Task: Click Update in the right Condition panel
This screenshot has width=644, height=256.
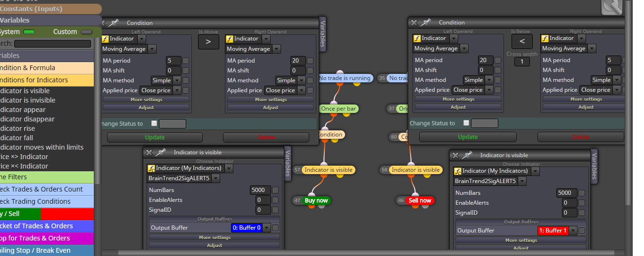Action: click(468, 137)
